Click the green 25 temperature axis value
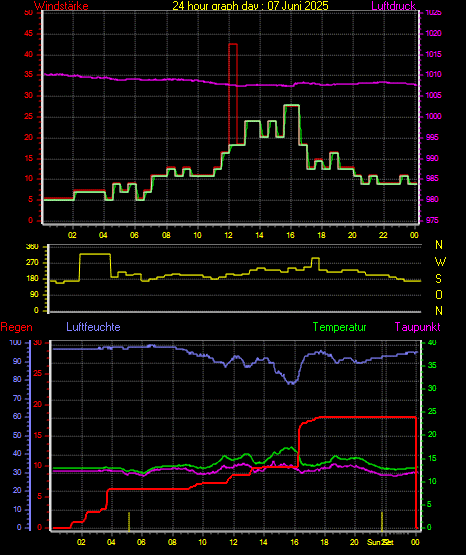This screenshot has height=555, width=466. click(432, 411)
